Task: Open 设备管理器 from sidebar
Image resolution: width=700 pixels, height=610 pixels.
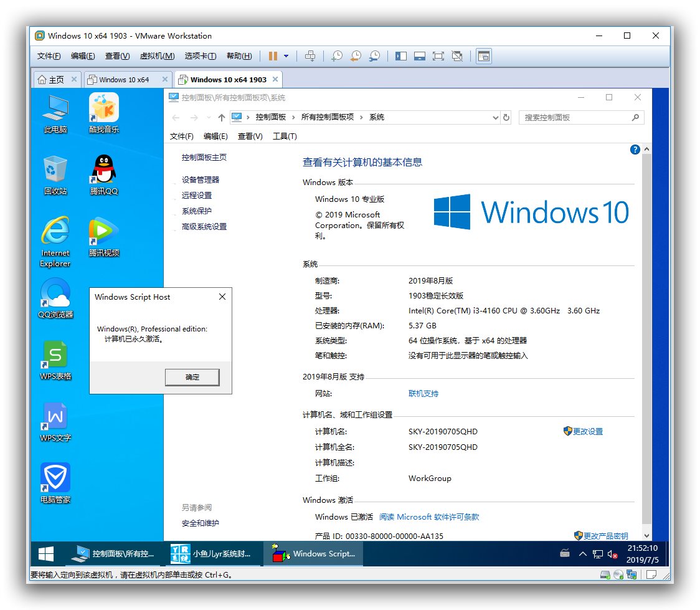Action: (x=201, y=179)
